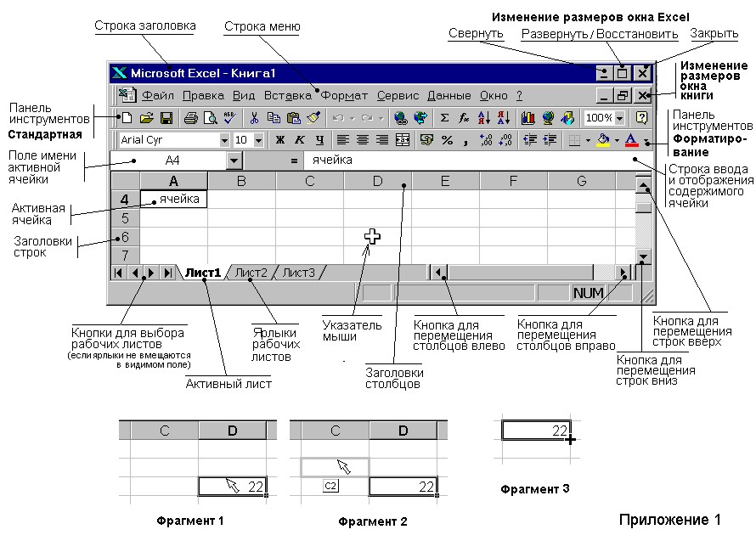
Task: Click the horizontal scrollbar left arrow
Action: click(x=438, y=273)
